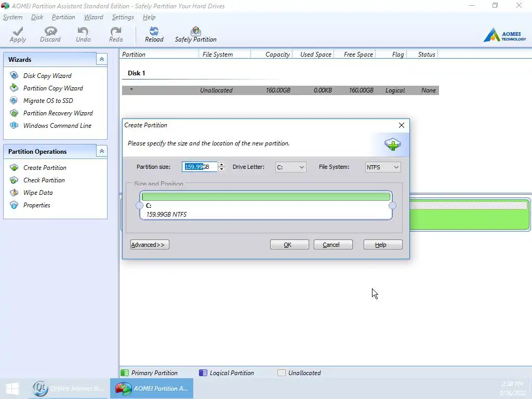Click the Disk 1 heading

[x=137, y=73]
